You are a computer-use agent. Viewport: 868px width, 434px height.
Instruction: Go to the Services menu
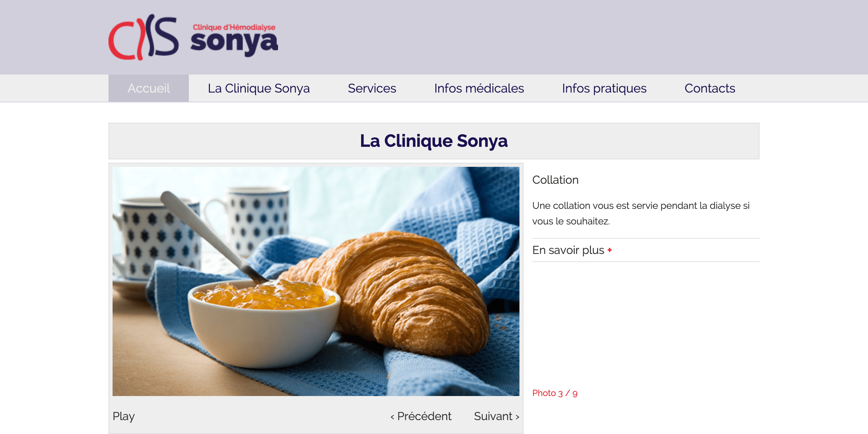pos(372,88)
